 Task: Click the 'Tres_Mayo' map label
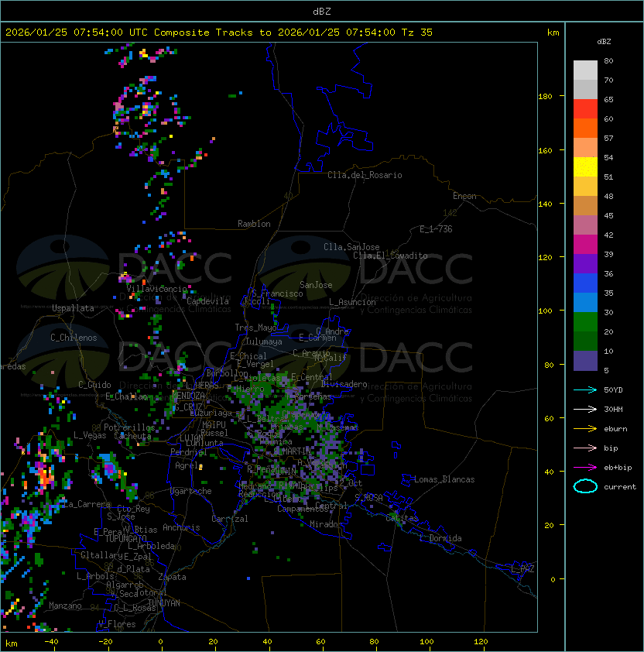tap(255, 328)
